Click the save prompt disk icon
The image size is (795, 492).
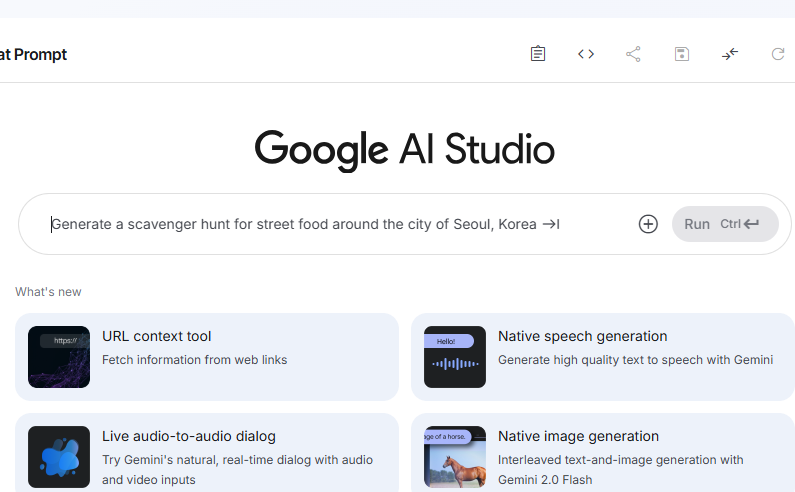click(681, 54)
